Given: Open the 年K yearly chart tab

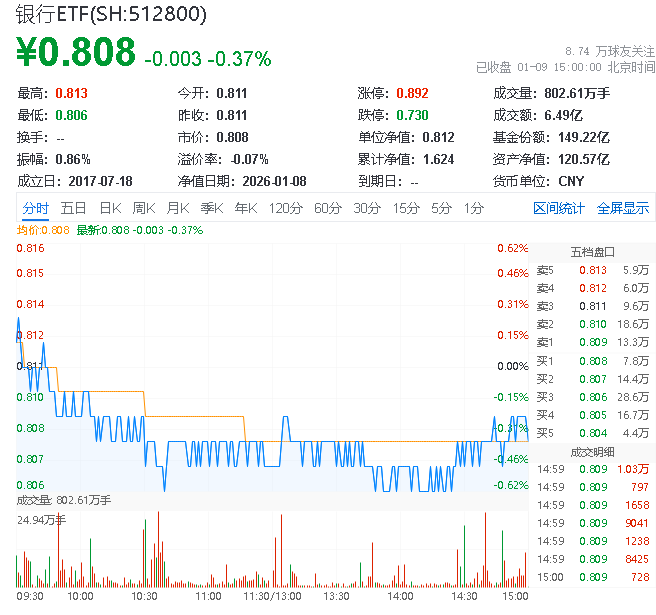Looking at the screenshot, I should tap(245, 208).
